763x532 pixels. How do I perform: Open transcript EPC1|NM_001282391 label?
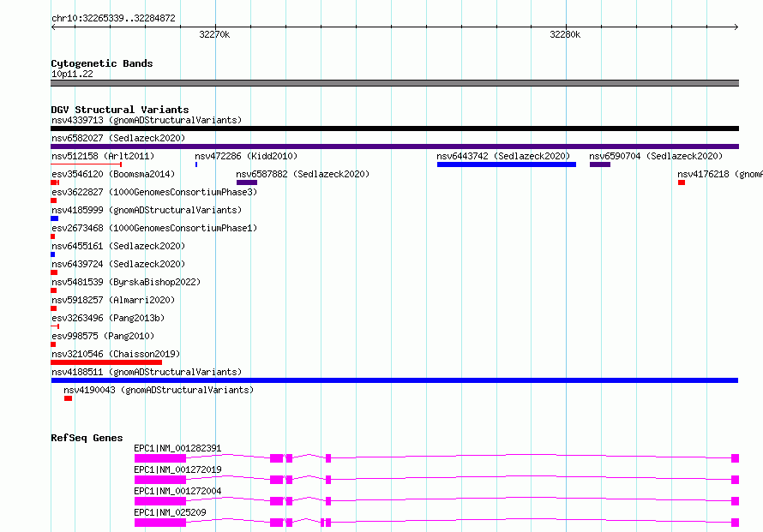pyautogui.click(x=177, y=448)
